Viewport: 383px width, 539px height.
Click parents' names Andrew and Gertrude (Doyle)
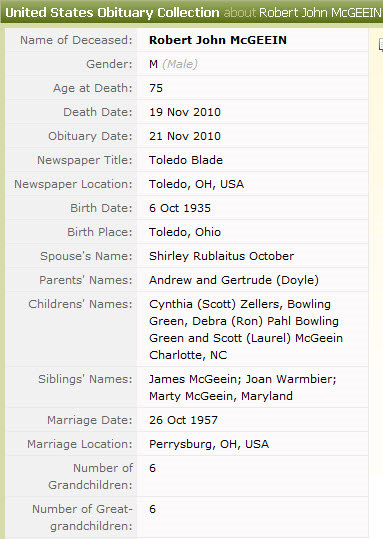click(234, 280)
